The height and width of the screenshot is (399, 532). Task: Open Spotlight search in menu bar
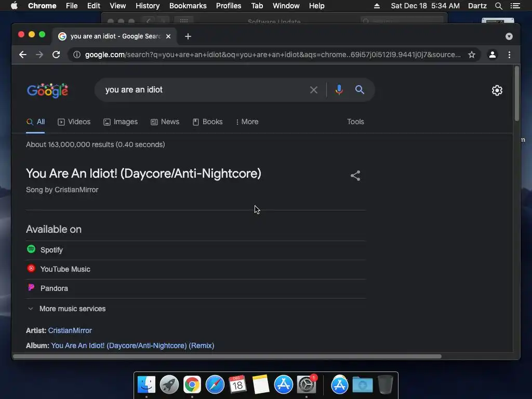498,6
